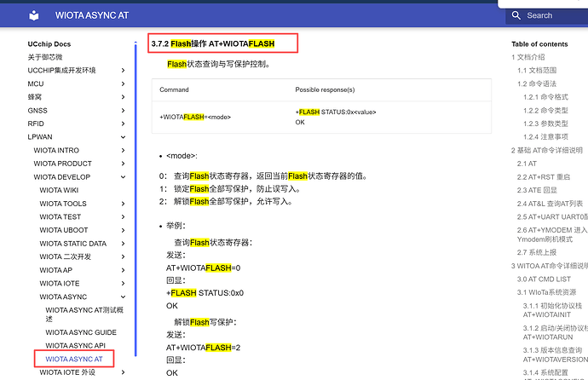Click the docs book logo icon

(34, 15)
